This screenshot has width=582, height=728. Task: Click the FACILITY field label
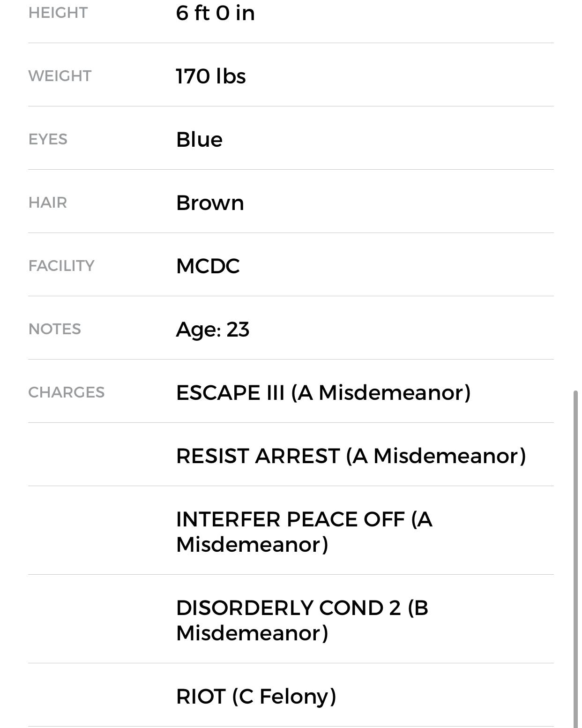(61, 266)
